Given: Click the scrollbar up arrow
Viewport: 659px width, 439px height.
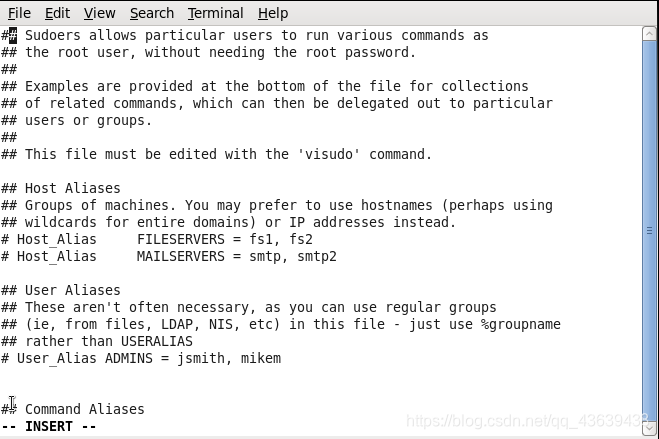Looking at the screenshot, I should point(649,34).
